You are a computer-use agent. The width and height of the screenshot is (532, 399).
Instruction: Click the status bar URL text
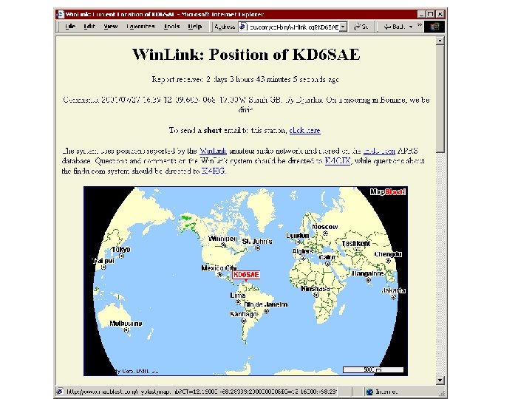click(202, 392)
